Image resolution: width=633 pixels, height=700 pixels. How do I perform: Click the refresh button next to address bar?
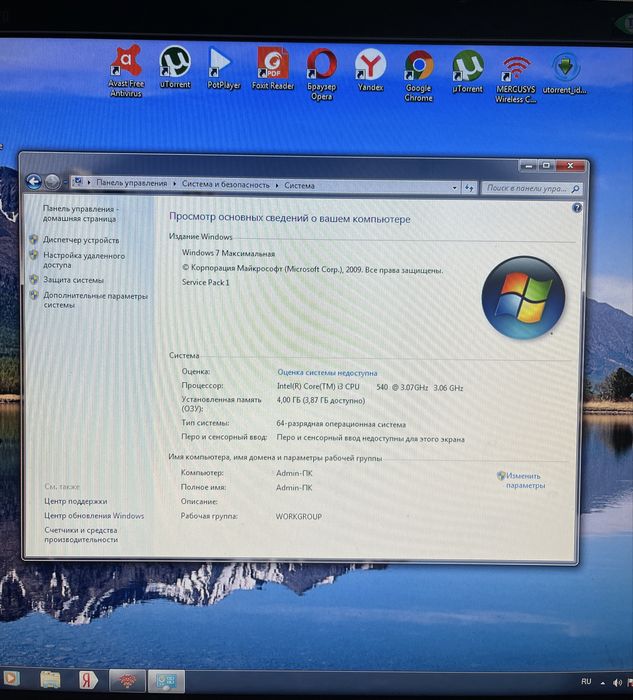point(469,188)
